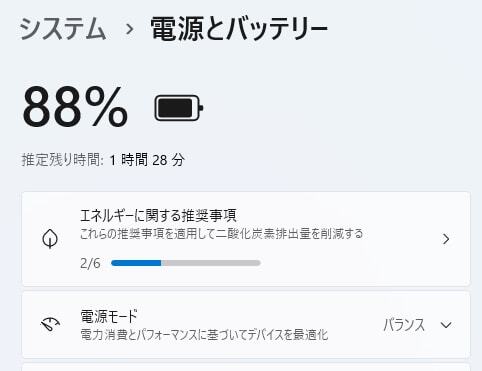Open the バランス power mode combo box
Viewport: 482px width, 371px height.
[417, 325]
